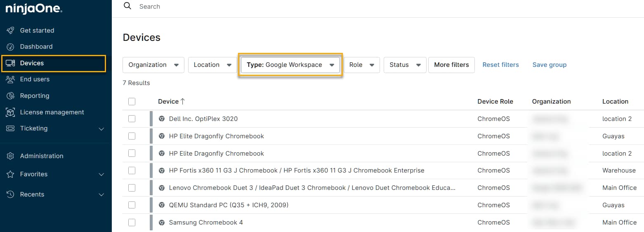
Task: Click Chrome icon beside Lenovo Chromebook Duet 3
Action: (162, 188)
